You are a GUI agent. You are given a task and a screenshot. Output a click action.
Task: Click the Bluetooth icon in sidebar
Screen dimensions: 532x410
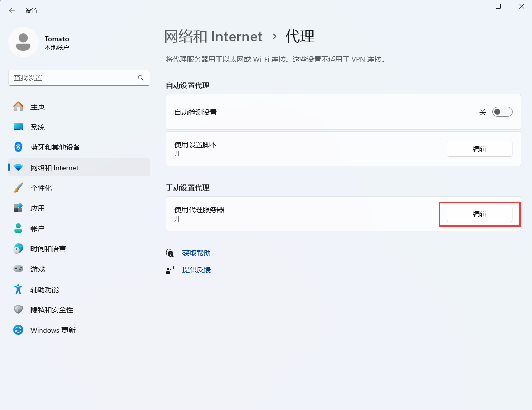tap(18, 147)
